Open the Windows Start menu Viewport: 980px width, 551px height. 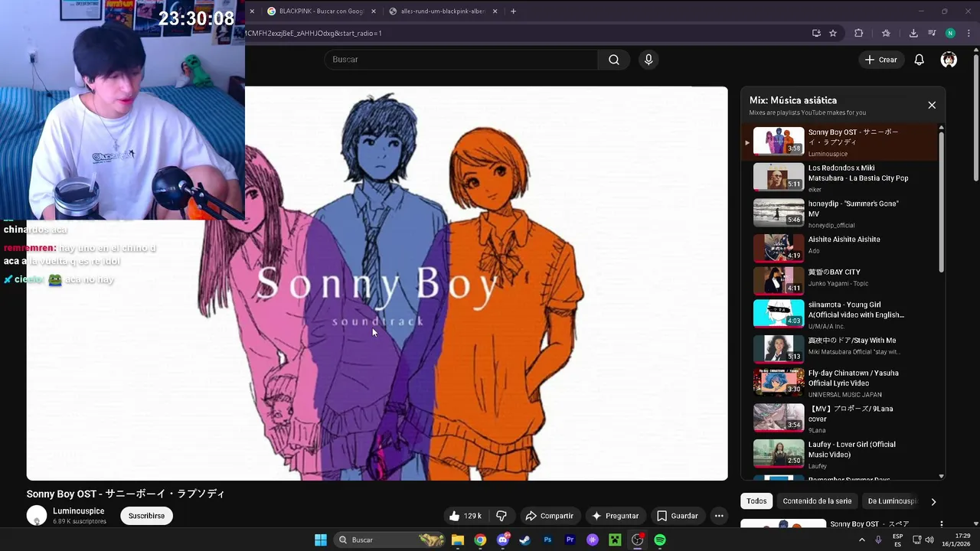321,540
